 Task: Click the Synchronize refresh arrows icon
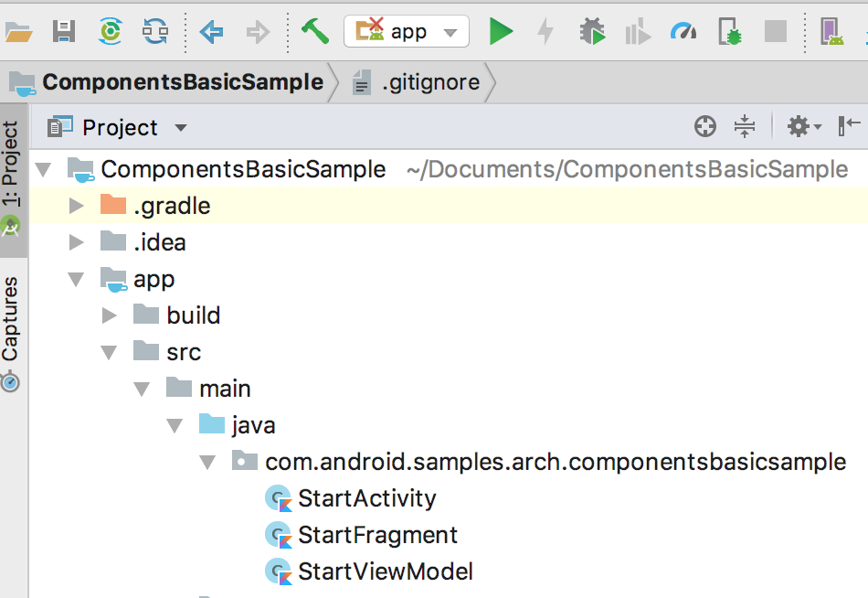(x=155, y=31)
